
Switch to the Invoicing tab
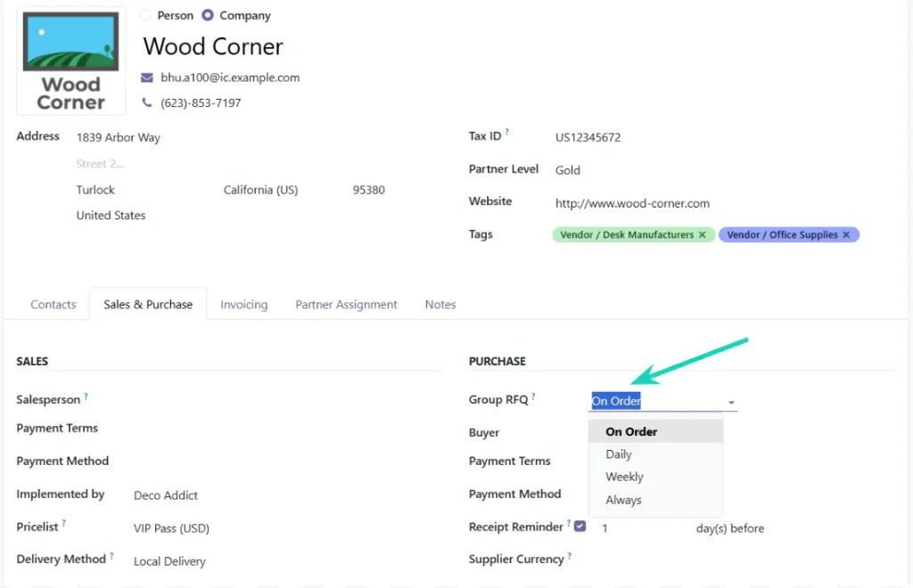coord(243,304)
